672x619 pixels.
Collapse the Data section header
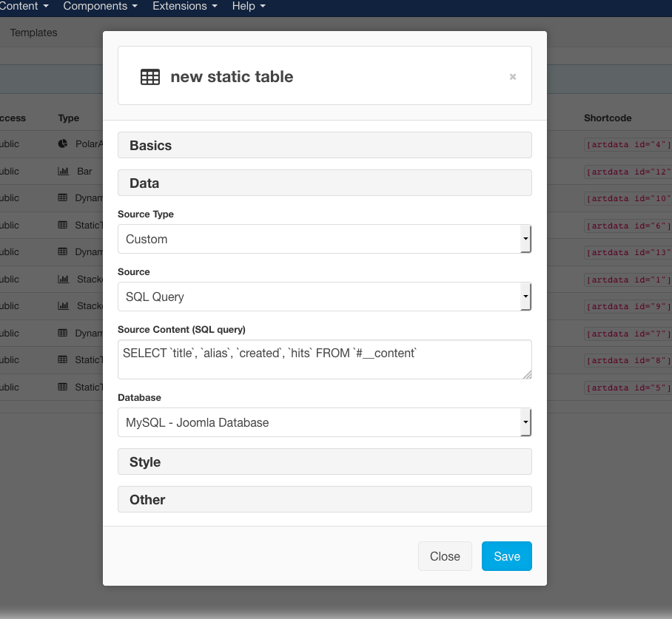324,183
